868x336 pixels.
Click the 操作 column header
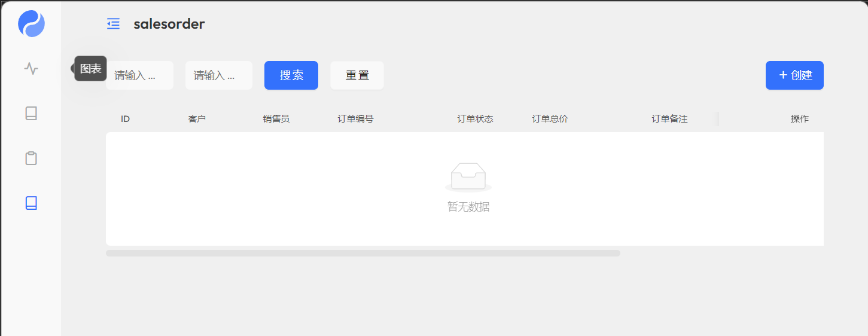click(799, 119)
